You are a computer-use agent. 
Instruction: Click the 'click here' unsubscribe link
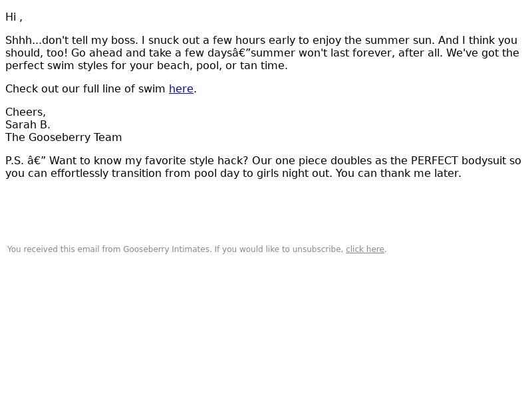tap(364, 249)
